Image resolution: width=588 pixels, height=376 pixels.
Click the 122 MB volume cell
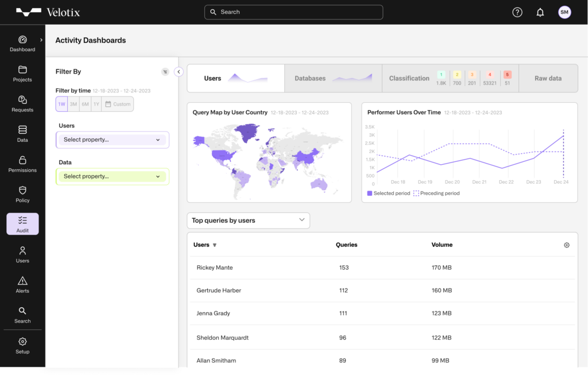(x=442, y=338)
